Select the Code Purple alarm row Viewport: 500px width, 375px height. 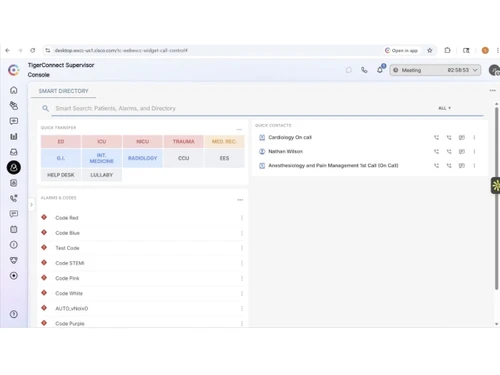coord(142,323)
